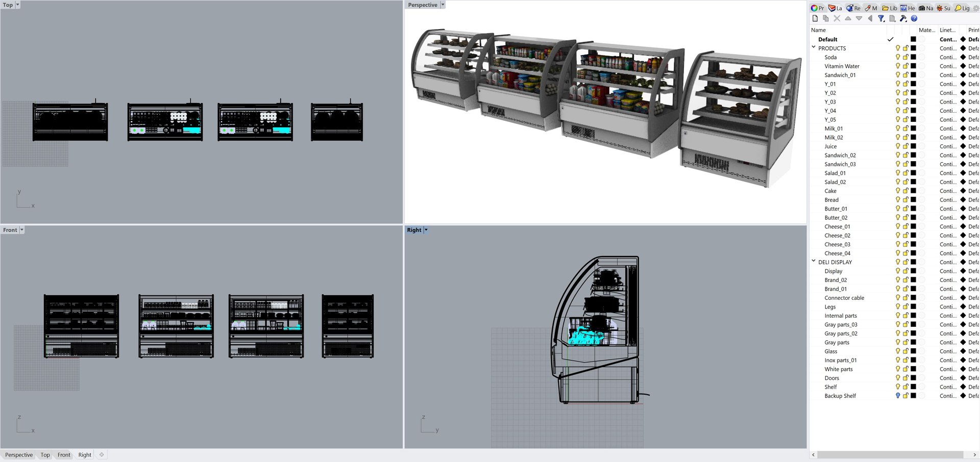Image resolution: width=980 pixels, height=462 pixels.
Task: Click the blue Help question icon
Action: pos(914,18)
